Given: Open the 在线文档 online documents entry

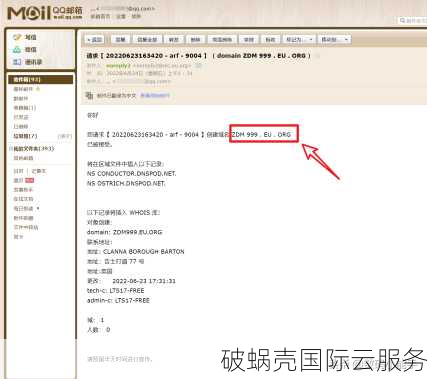Looking at the screenshot, I should pos(23,199).
